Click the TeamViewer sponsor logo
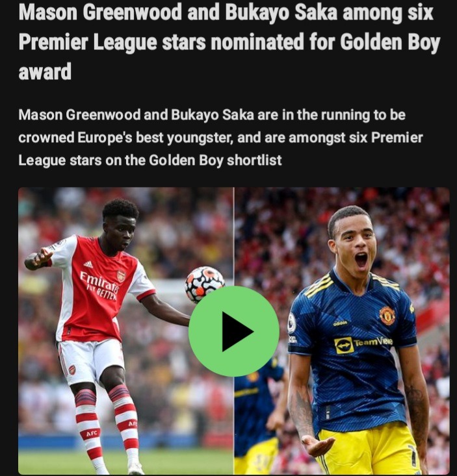 click(363, 344)
